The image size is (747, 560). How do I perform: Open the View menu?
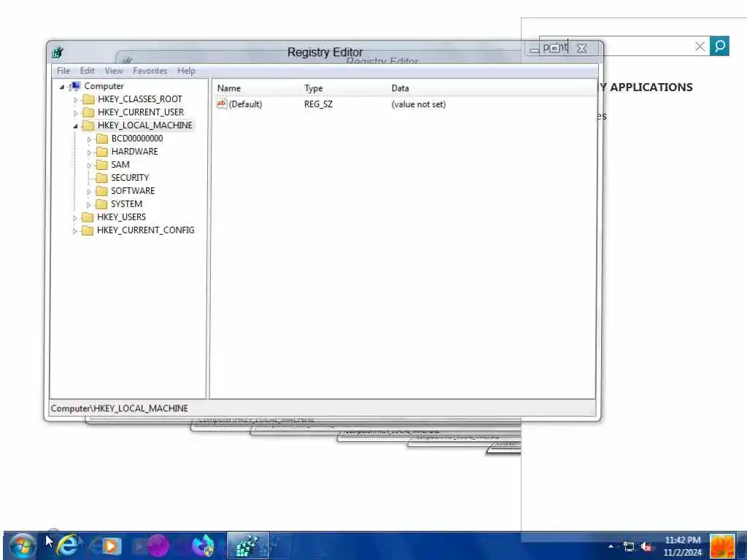[x=113, y=71]
